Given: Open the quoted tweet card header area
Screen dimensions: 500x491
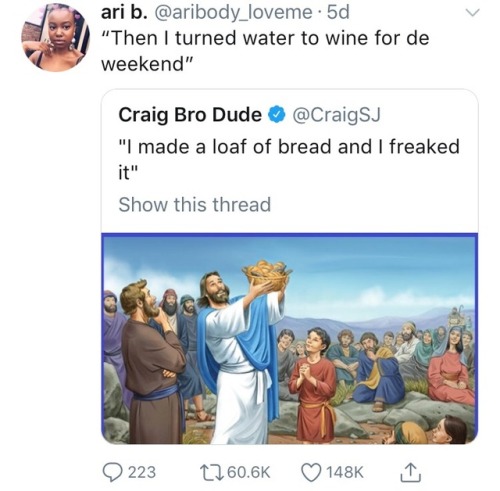Looking at the screenshot, I should (249, 115).
